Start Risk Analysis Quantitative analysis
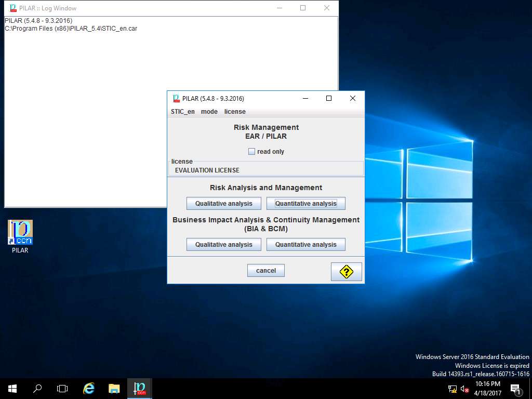The image size is (532, 399). tap(305, 204)
